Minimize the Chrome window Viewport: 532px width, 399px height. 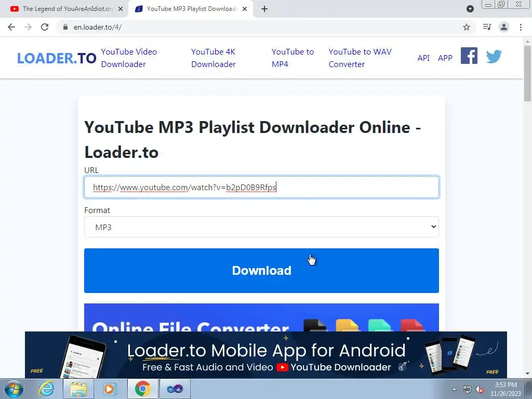(x=488, y=5)
